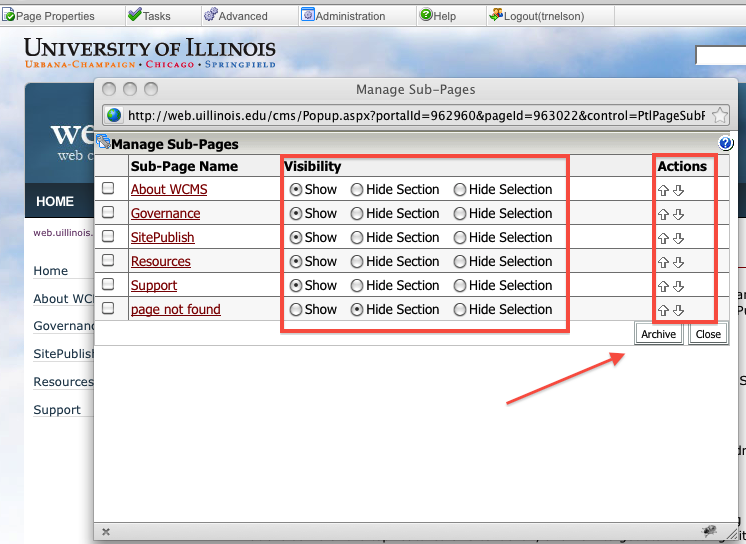746x544 pixels.
Task: Open the Administration menu
Action: pyautogui.click(x=351, y=16)
